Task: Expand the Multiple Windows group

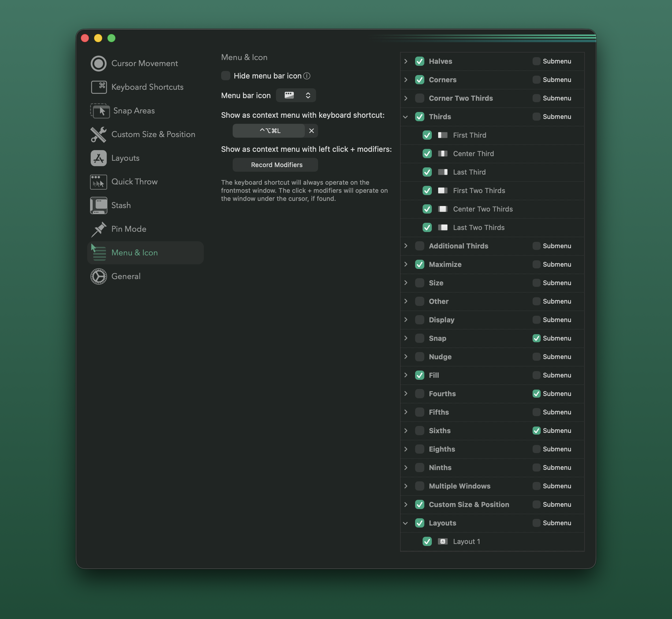Action: pyautogui.click(x=406, y=486)
